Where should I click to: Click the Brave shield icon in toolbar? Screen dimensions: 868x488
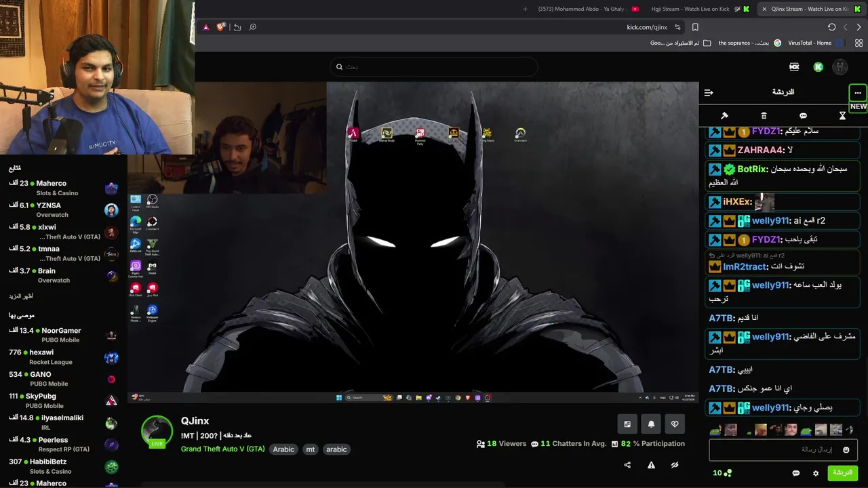click(220, 27)
